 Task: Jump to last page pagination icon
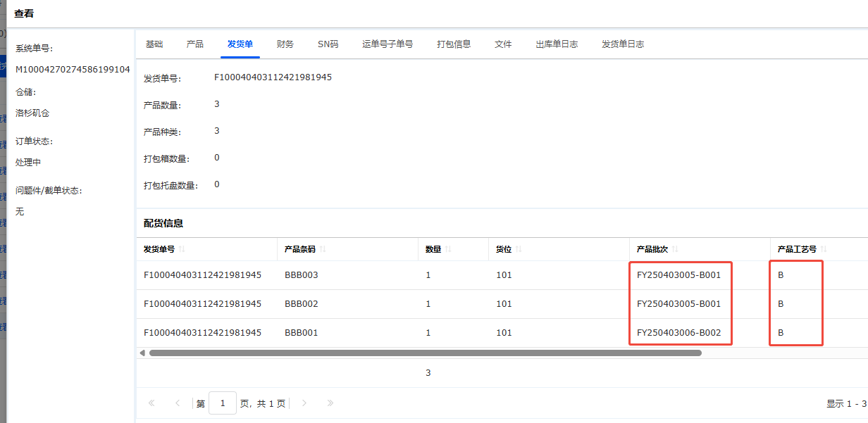[330, 403]
